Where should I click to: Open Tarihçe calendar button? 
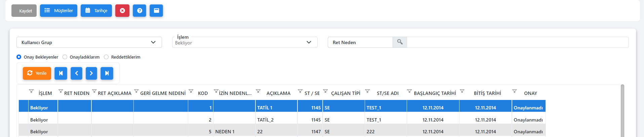pyautogui.click(x=96, y=11)
